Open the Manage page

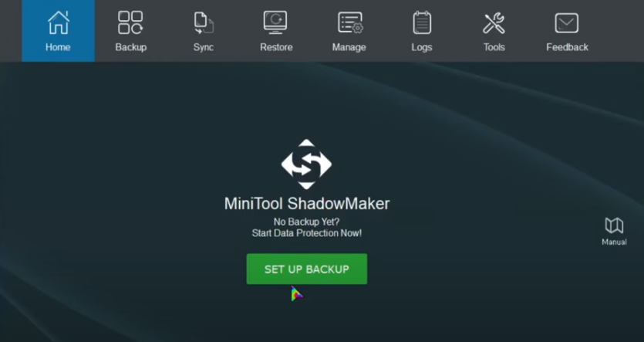(349, 31)
